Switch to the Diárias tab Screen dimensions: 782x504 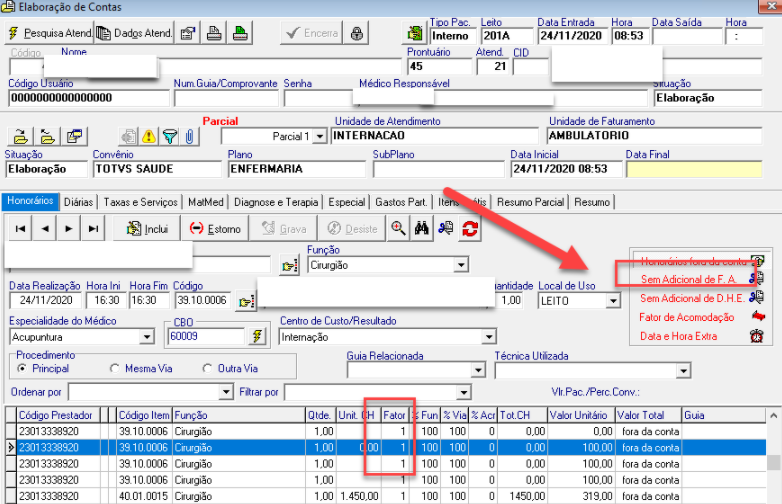click(78, 202)
